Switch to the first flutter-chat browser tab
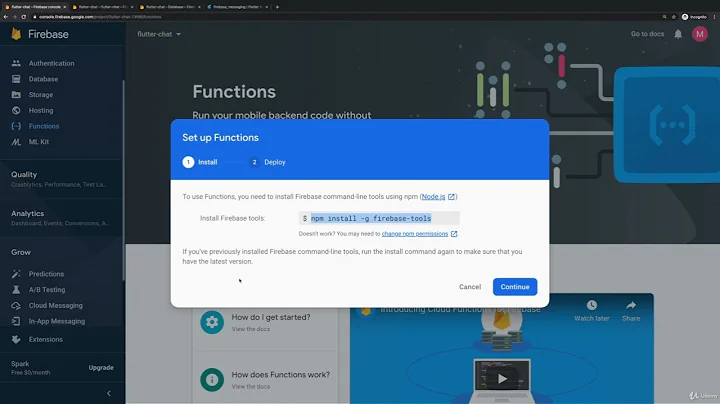The height and width of the screenshot is (404, 720). tap(35, 7)
